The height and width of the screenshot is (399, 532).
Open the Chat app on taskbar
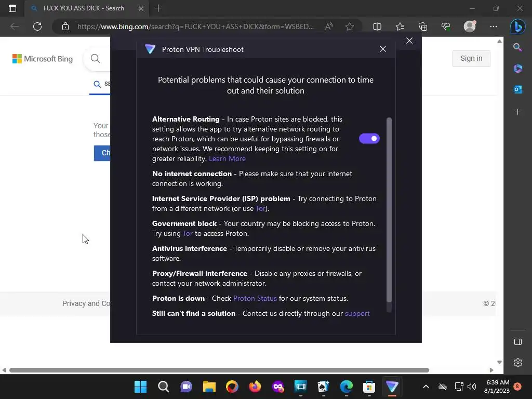[187, 387]
